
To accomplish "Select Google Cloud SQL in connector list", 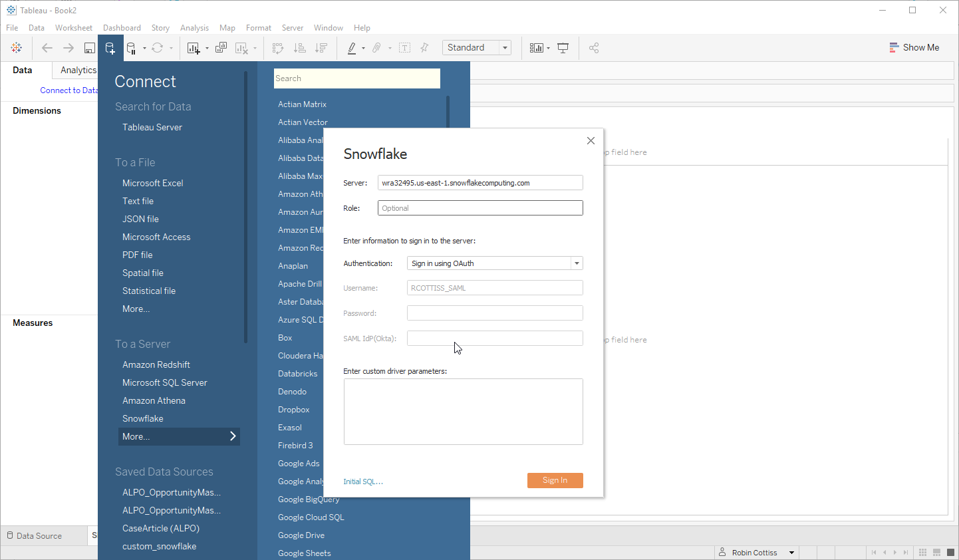I will pos(311,517).
